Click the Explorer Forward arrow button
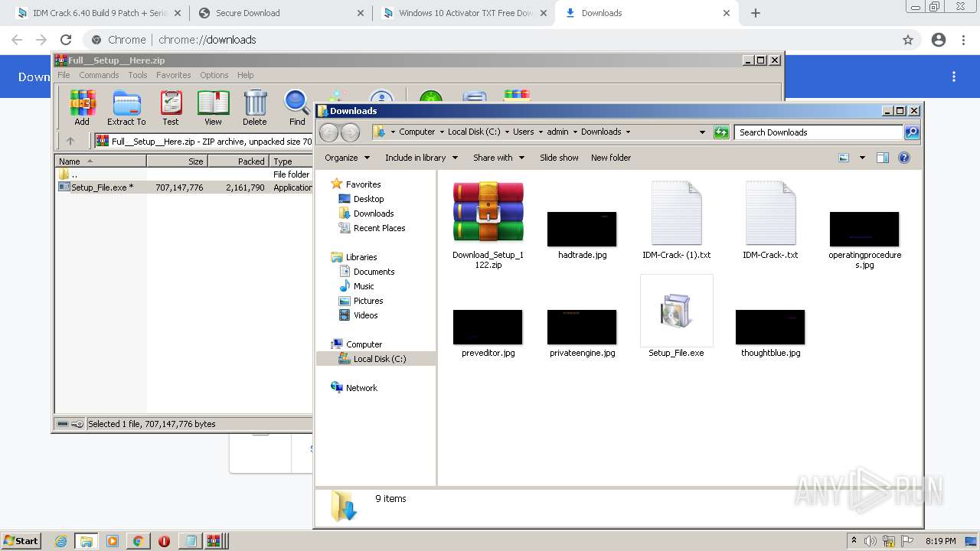Viewport: 980px width, 551px height. [x=350, y=132]
